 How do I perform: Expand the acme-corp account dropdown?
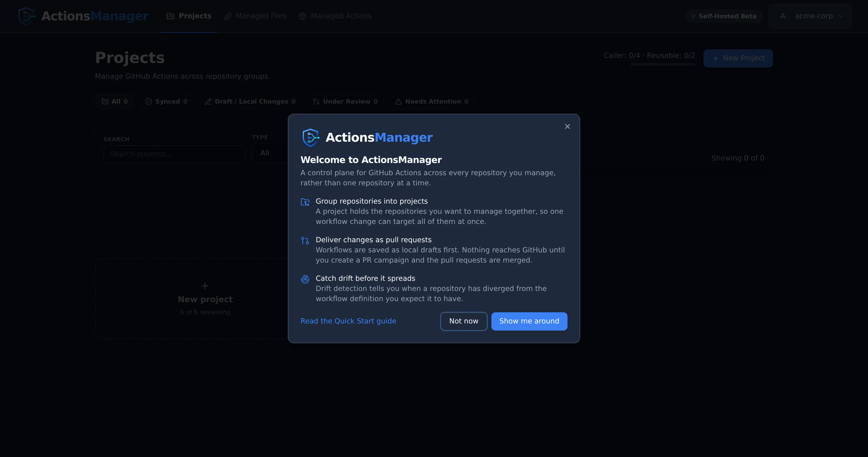(x=810, y=16)
